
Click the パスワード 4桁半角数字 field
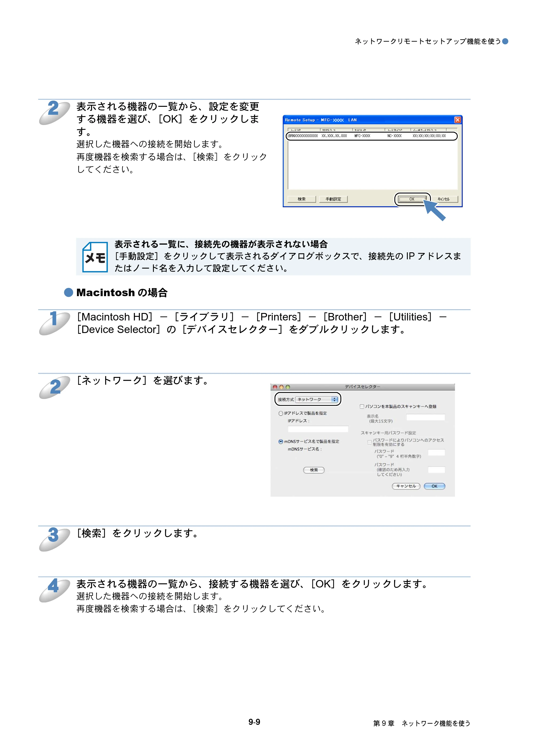click(437, 452)
